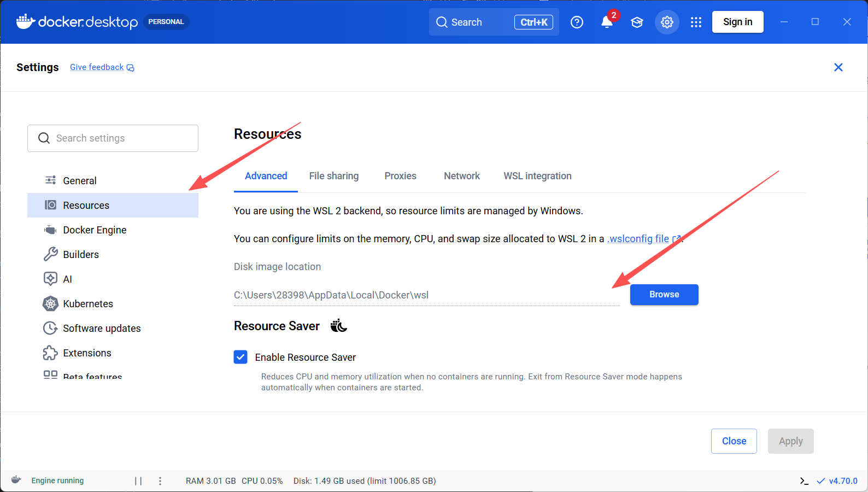Pause the Docker engine from status bar
The width and height of the screenshot is (868, 492).
(138, 481)
